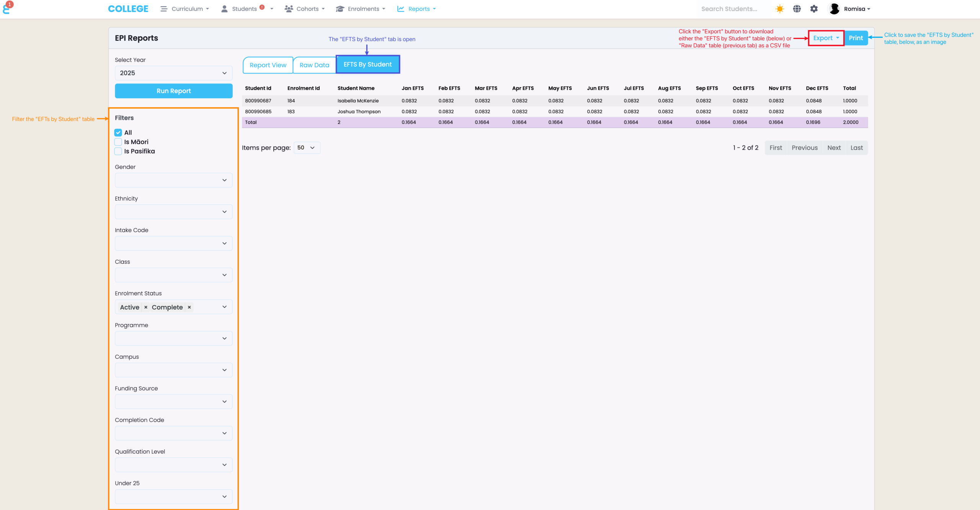
Task: Open the Gender filter dropdown
Action: coord(173,180)
